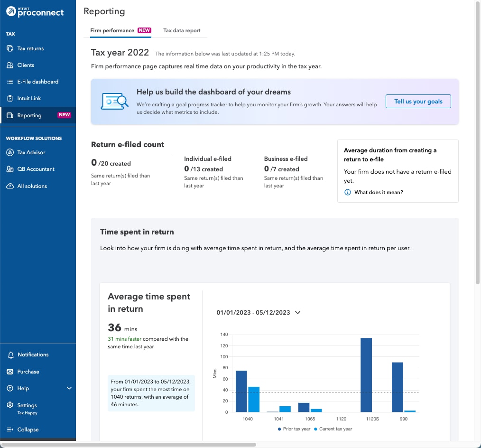
Task: Click the Tax Advisor icon
Action: 10,152
